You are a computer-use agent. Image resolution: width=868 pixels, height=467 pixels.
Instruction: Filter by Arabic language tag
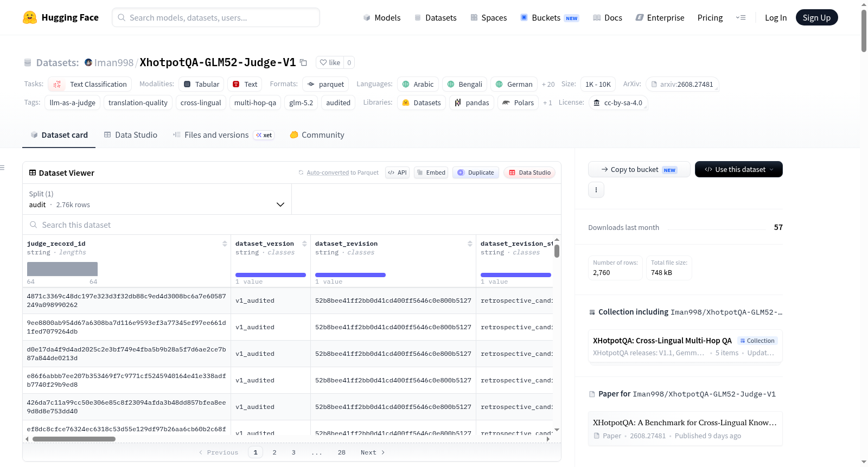418,84
